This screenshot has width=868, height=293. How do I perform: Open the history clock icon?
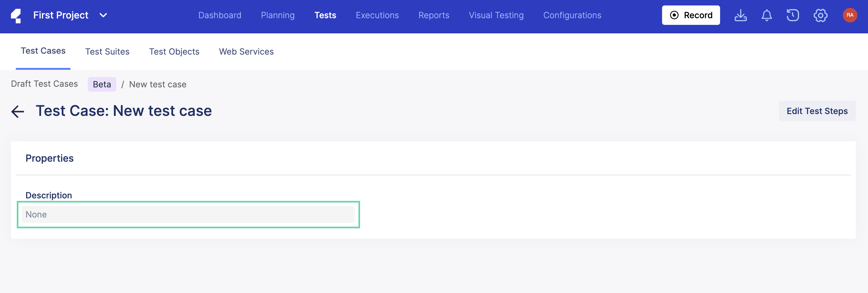click(x=792, y=15)
